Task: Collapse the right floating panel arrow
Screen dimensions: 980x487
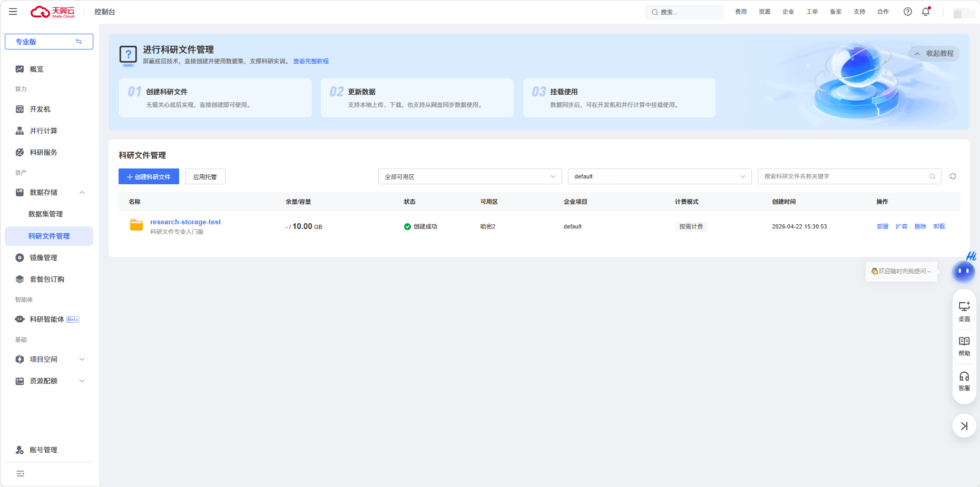Action: click(964, 426)
